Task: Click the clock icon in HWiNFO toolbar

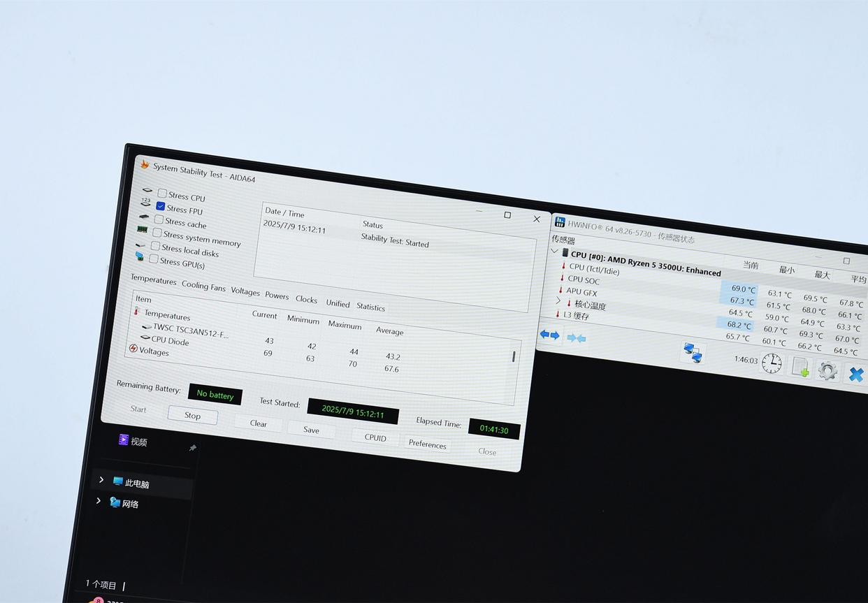Action: (x=772, y=363)
